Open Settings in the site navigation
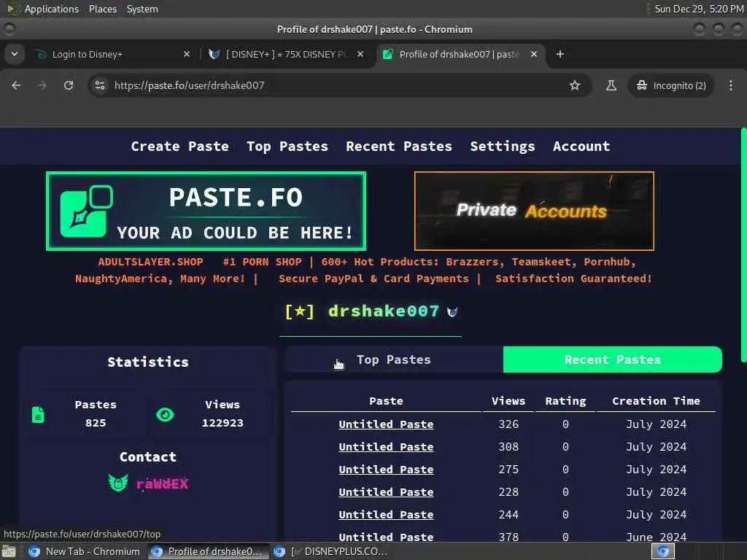747x560 pixels. click(502, 146)
